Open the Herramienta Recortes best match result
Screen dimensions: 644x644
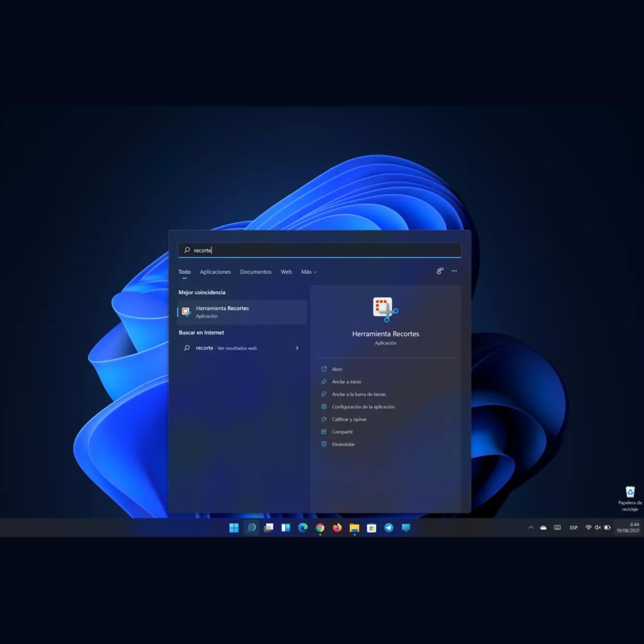(242, 312)
